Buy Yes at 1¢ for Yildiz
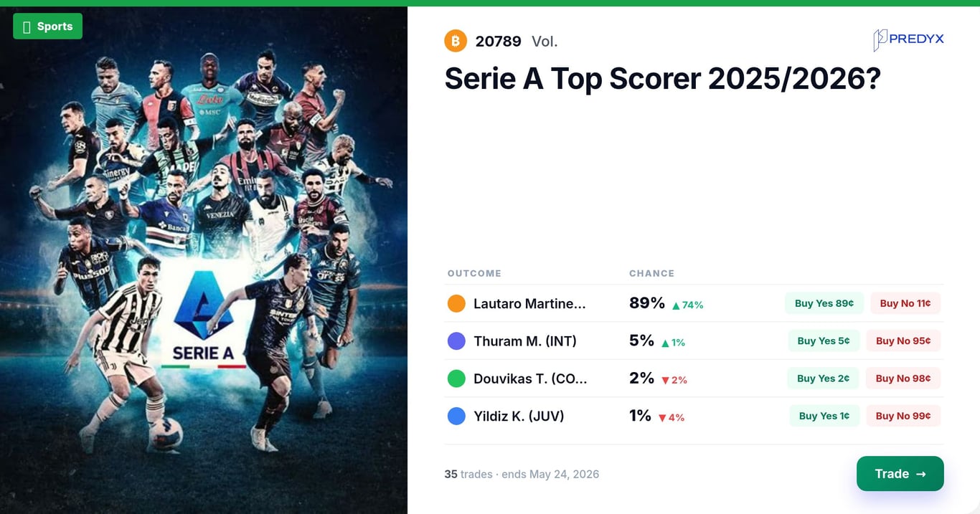The height and width of the screenshot is (514, 980). pyautogui.click(x=824, y=416)
